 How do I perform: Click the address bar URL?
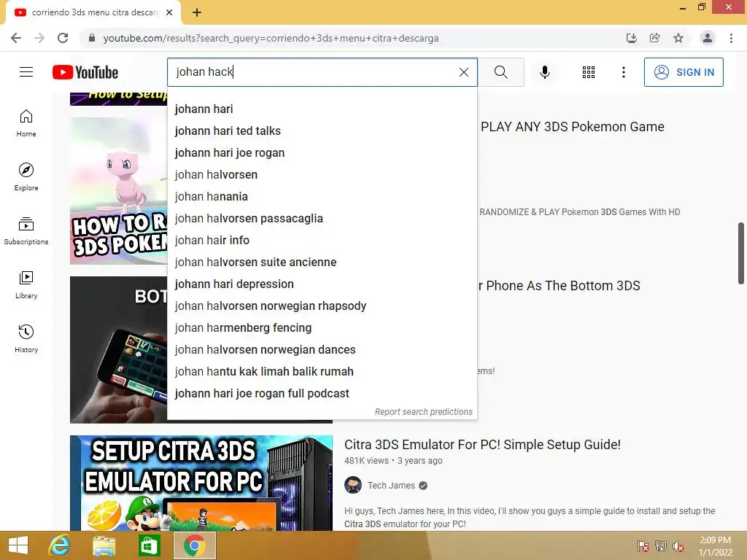[x=271, y=38]
